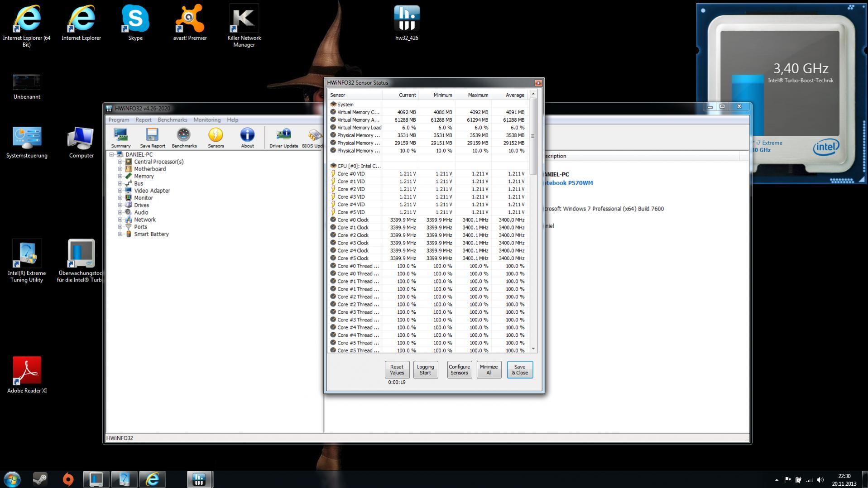
Task: Open the Program menu
Action: [x=119, y=120]
